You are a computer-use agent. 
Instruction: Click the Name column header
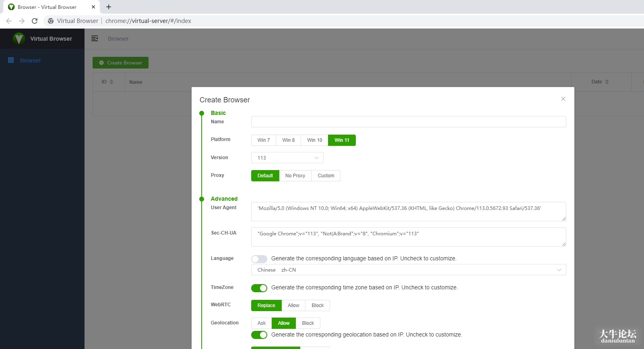click(x=136, y=82)
